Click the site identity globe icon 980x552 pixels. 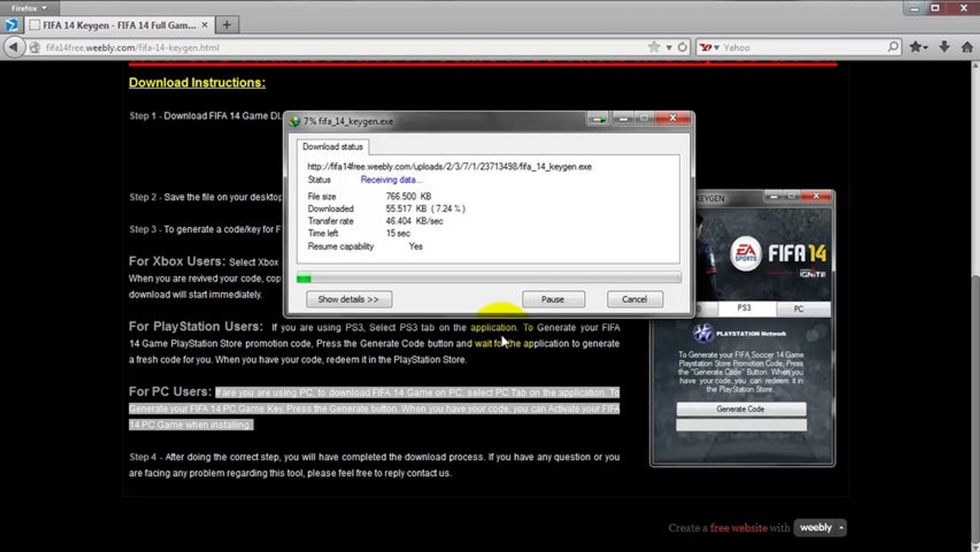(35, 48)
